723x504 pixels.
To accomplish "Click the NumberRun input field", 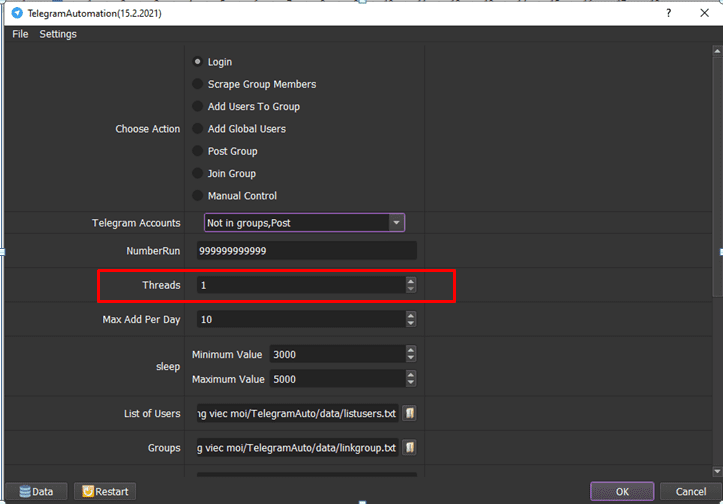I will 307,251.
